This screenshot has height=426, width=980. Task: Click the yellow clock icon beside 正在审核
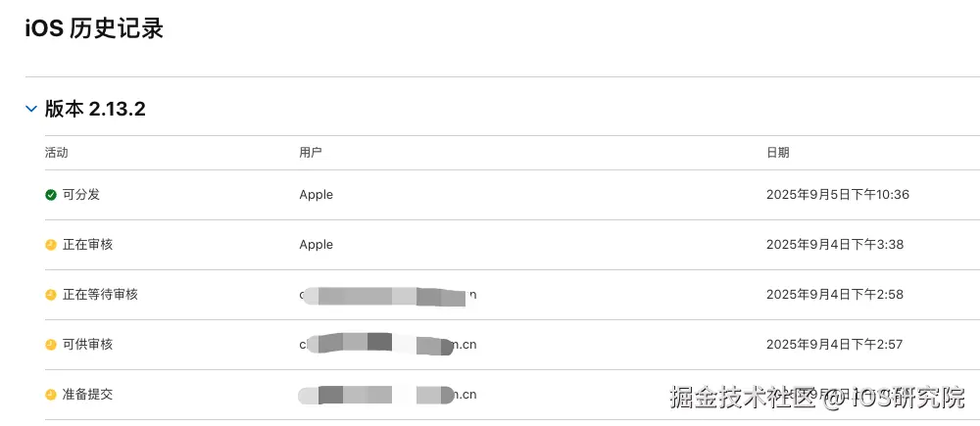pos(51,245)
